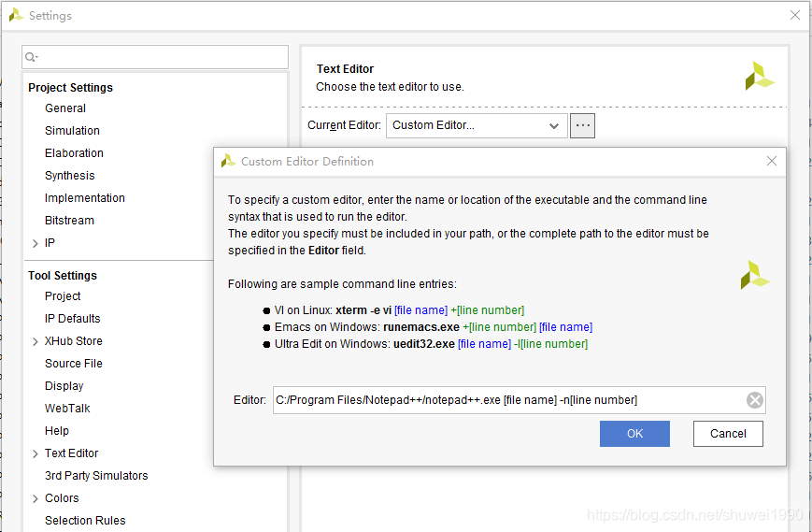Select General under Project Settings

[x=65, y=108]
